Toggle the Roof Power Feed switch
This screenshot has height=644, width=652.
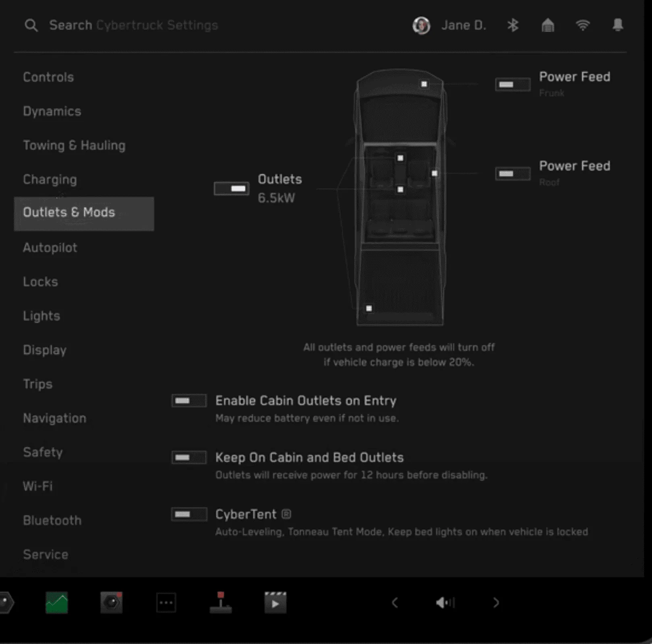(513, 174)
